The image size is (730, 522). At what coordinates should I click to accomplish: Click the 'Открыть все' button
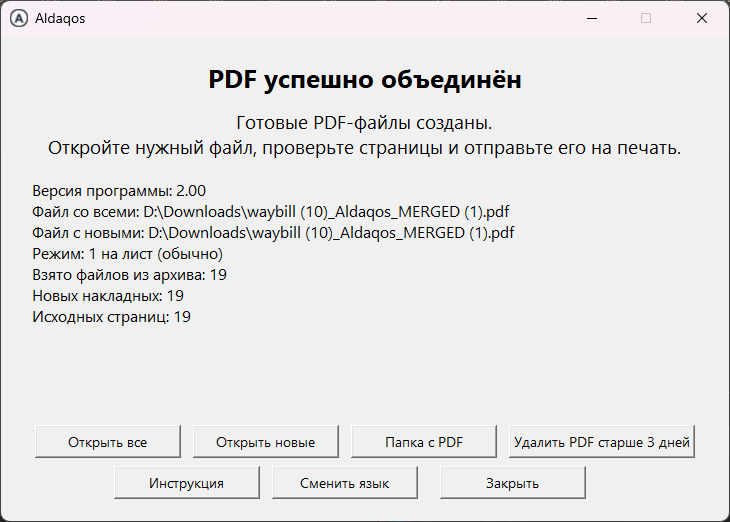tap(108, 441)
